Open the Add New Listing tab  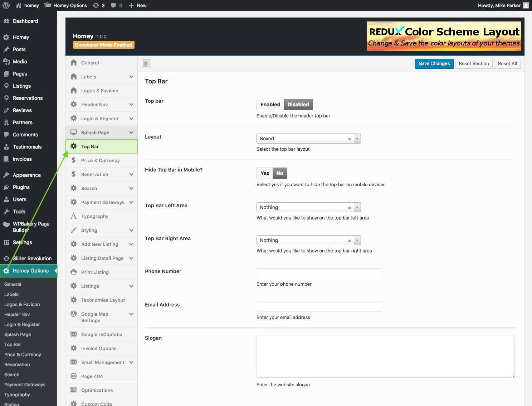coord(101,244)
